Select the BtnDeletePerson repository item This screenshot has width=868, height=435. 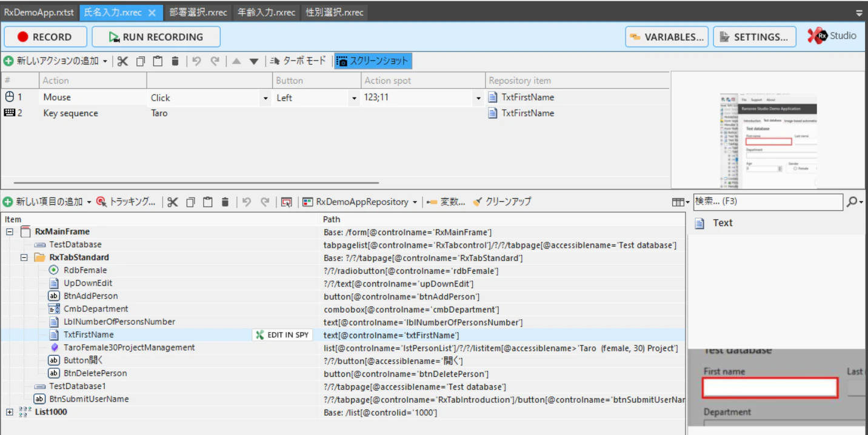click(95, 374)
